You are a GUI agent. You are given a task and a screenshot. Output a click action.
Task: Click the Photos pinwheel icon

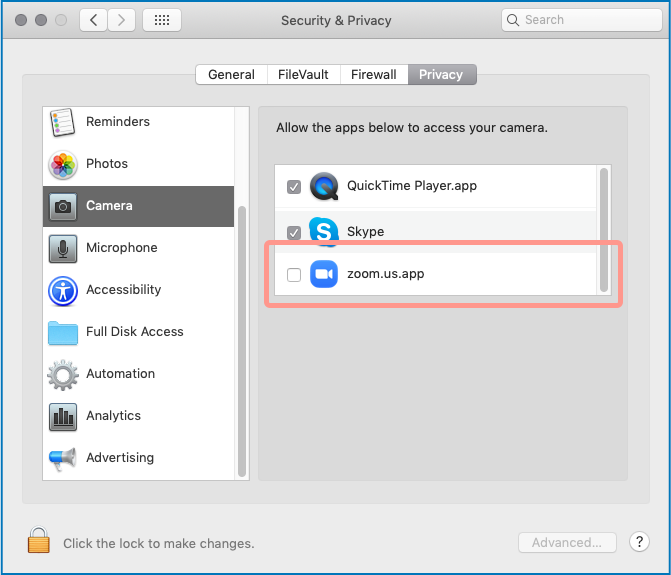coord(63,165)
